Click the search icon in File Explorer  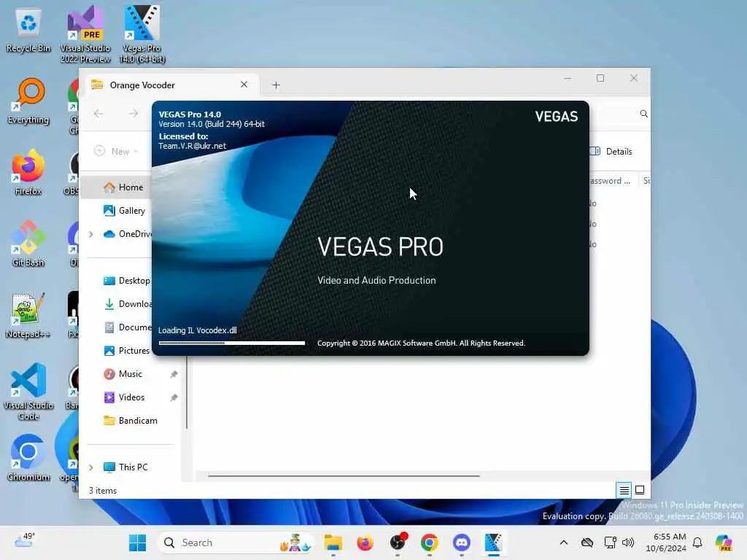(x=643, y=113)
